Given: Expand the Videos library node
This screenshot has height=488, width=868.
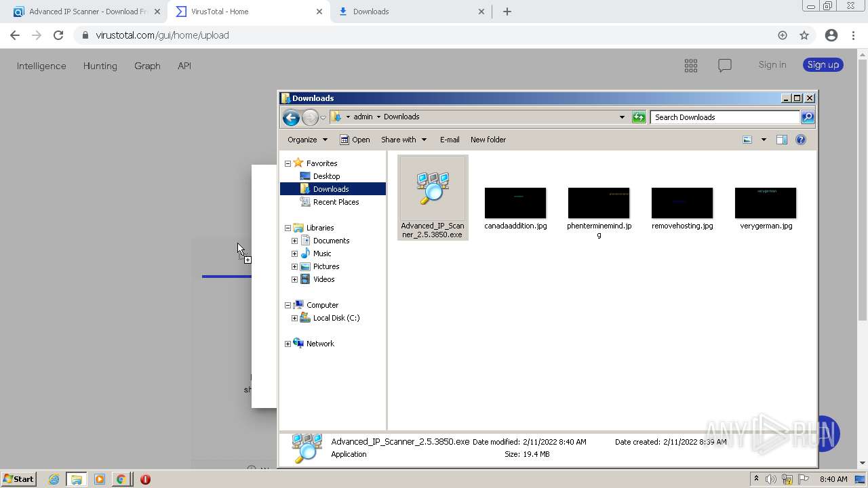Looking at the screenshot, I should (x=294, y=279).
